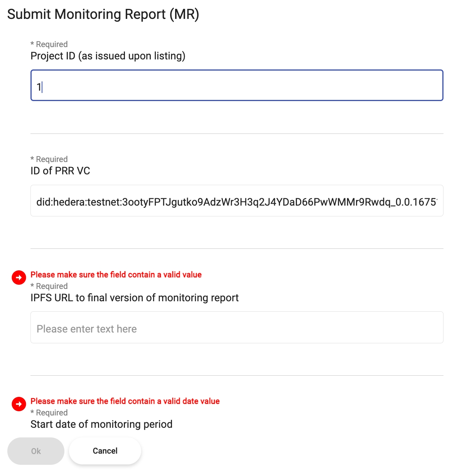Click the Required marker above IPFS URL label
This screenshot has height=476, width=462.
tap(49, 286)
